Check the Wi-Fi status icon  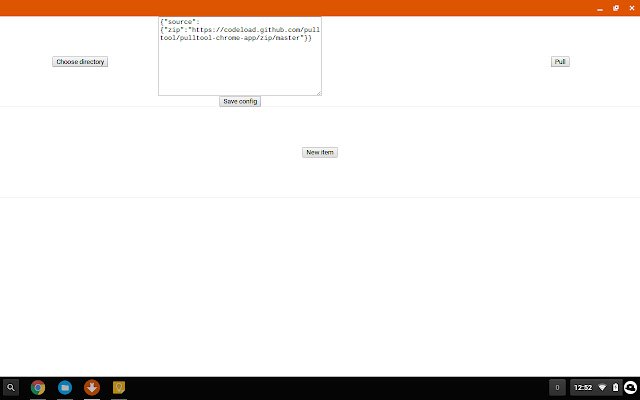[602, 387]
